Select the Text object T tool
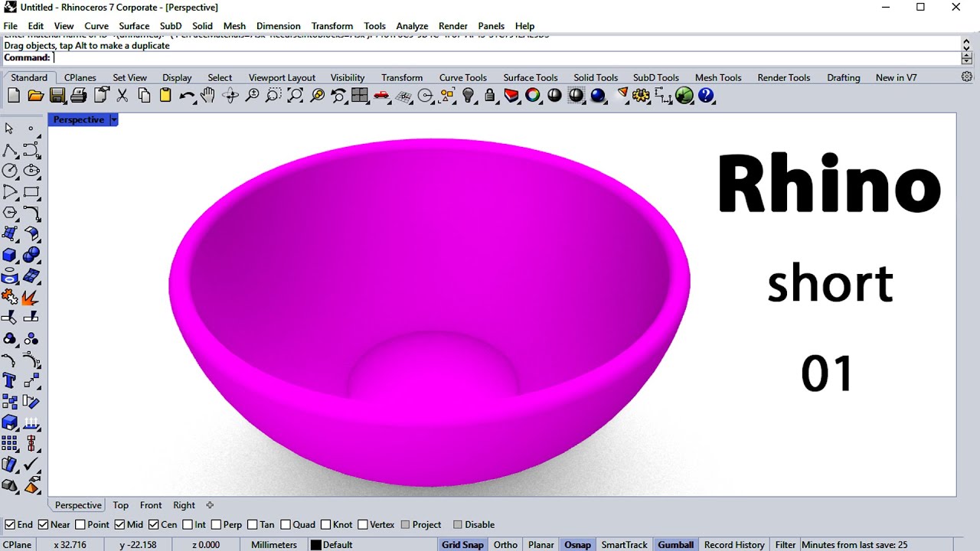Image resolution: width=980 pixels, height=551 pixels. pos(9,380)
